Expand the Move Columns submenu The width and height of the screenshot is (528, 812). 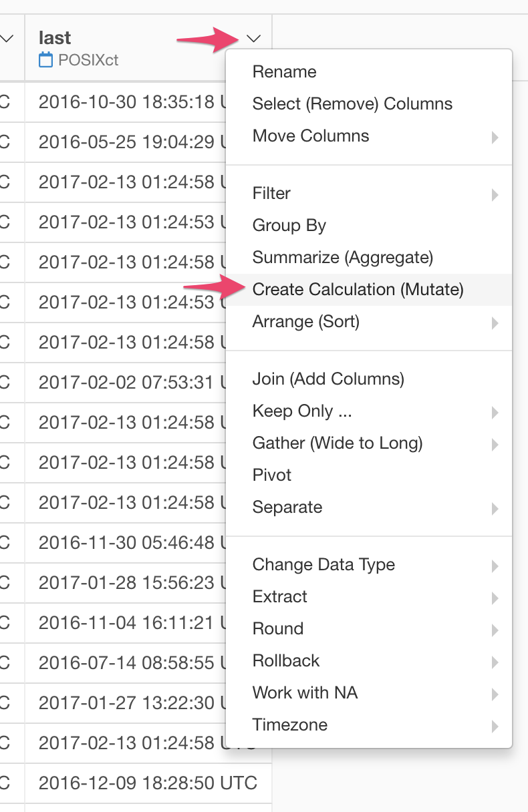click(x=311, y=136)
